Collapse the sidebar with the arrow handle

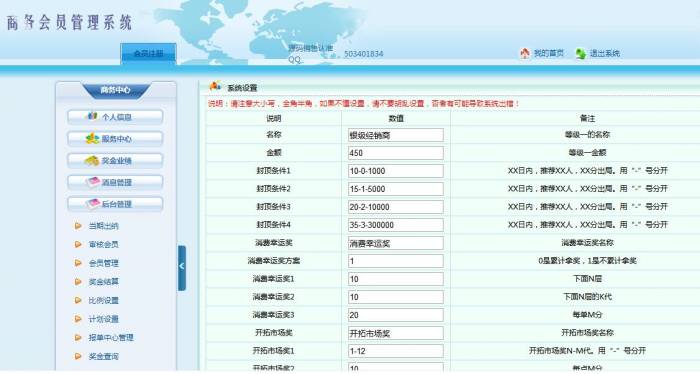click(x=182, y=268)
